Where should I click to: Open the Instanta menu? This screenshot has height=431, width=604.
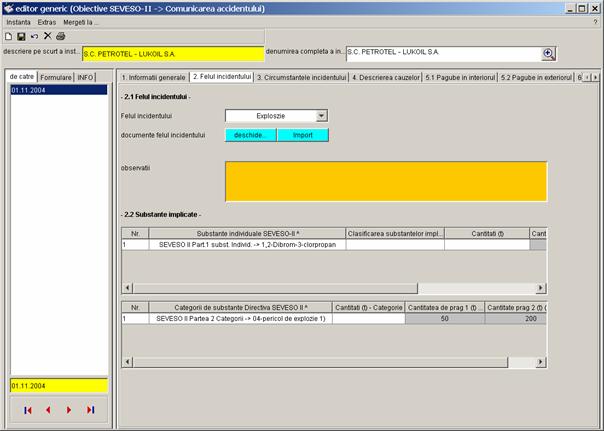(x=18, y=21)
